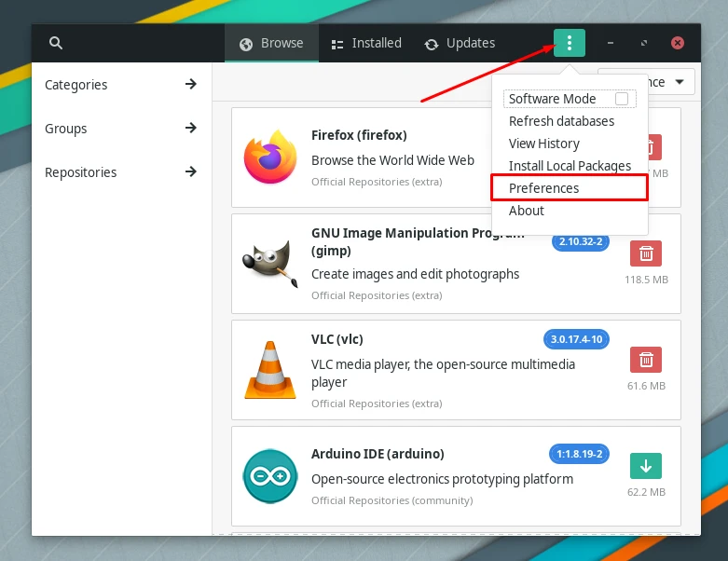Click the GIMP mascot icon

tap(270, 264)
